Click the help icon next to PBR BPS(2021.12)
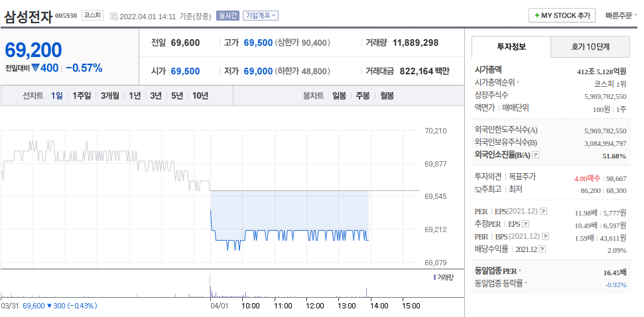The width and height of the screenshot is (644, 317). [545, 237]
